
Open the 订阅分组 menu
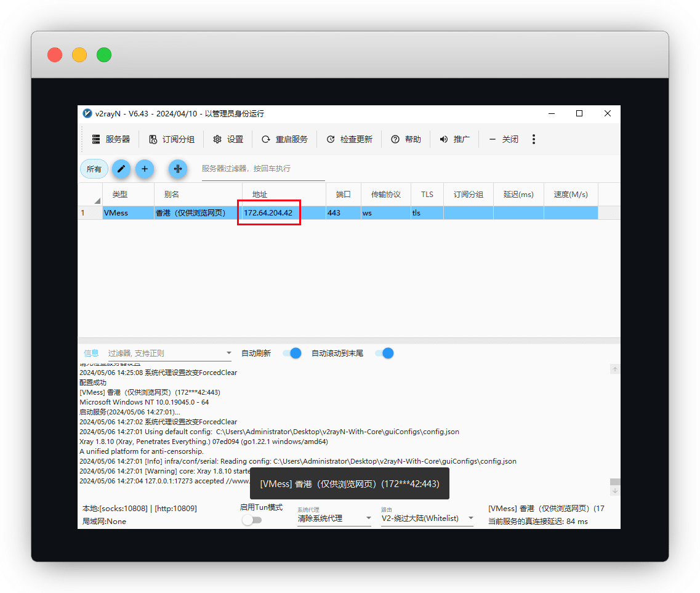click(171, 139)
